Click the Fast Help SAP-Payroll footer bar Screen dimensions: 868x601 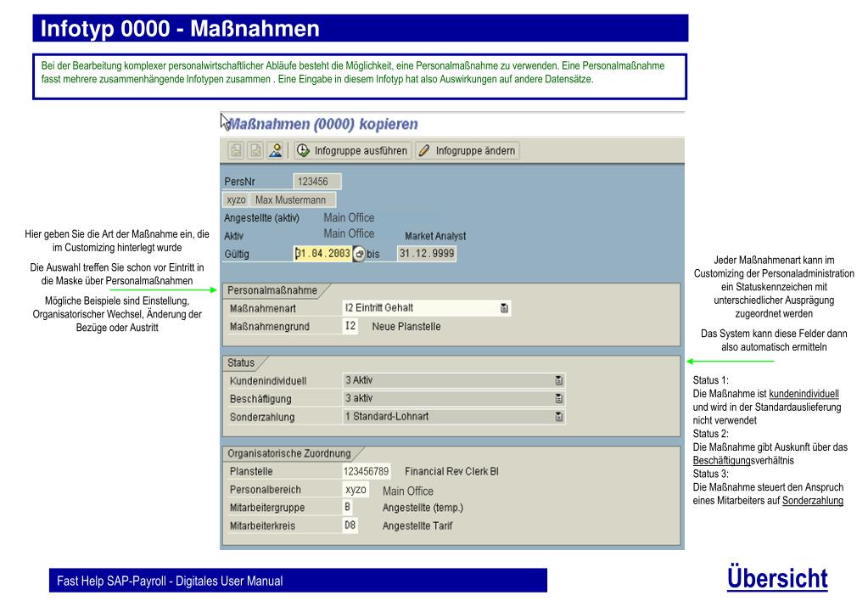(298, 581)
